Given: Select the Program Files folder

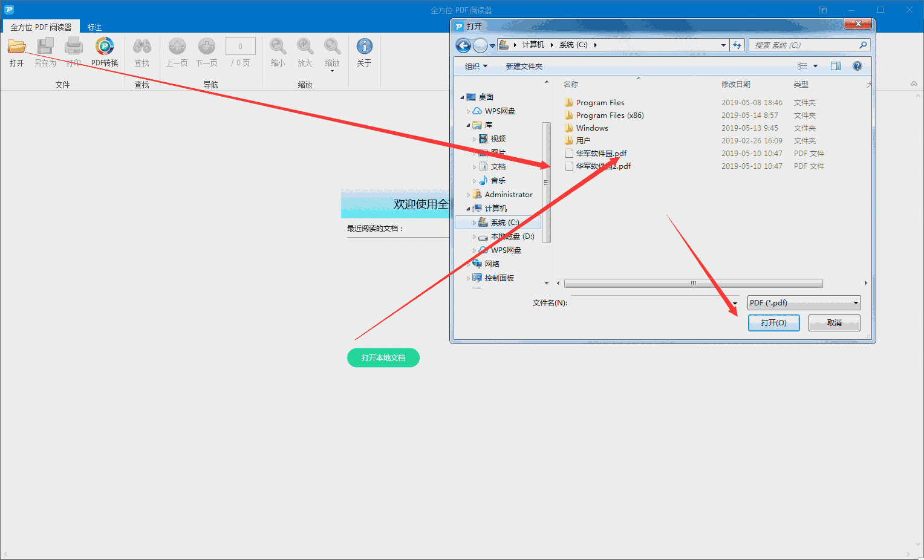Looking at the screenshot, I should tap(600, 103).
